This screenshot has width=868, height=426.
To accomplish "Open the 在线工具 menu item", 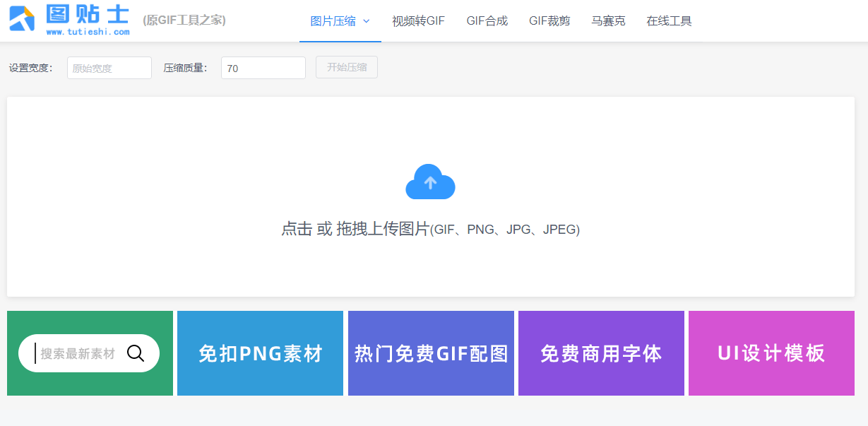I will click(667, 21).
